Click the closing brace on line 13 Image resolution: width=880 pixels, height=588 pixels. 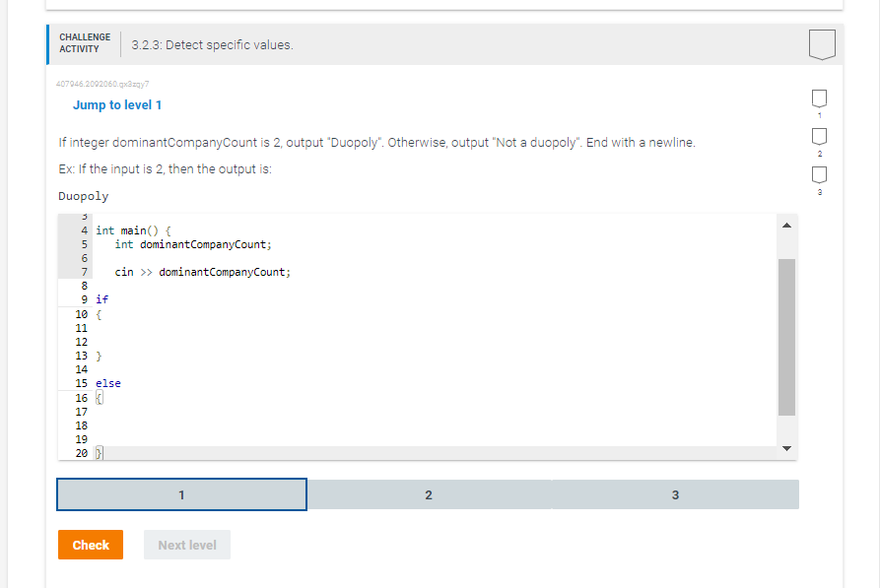click(x=99, y=356)
